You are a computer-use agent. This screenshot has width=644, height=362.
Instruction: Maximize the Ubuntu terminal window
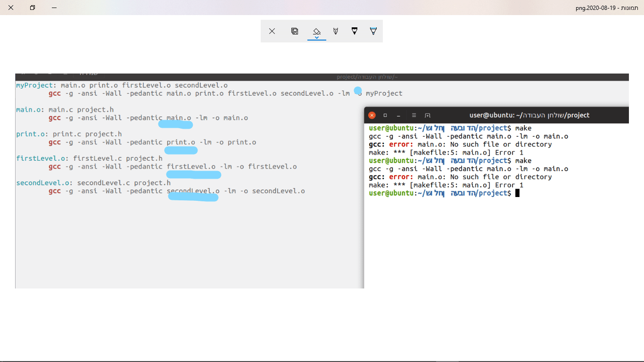pos(385,115)
